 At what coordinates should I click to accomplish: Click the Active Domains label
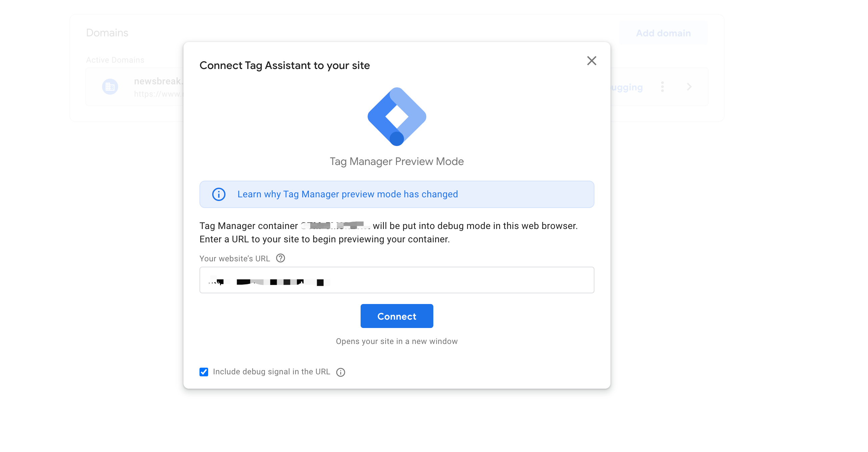coord(115,60)
